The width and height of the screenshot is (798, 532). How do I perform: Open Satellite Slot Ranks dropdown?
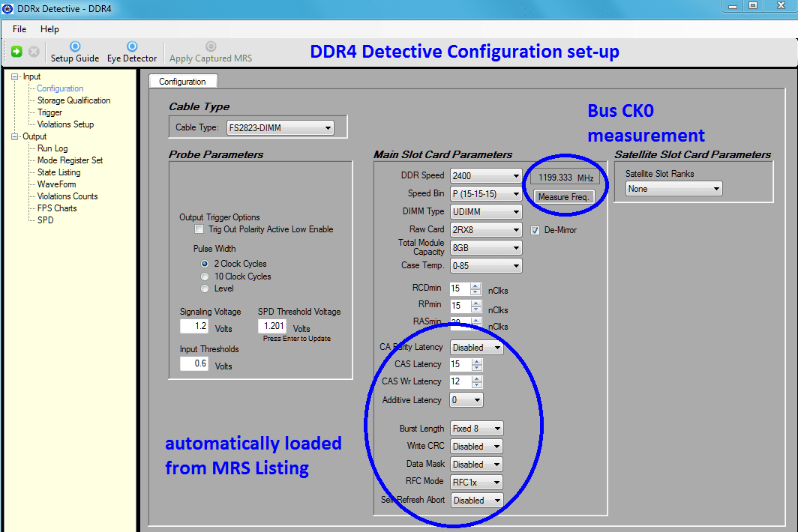(673, 189)
